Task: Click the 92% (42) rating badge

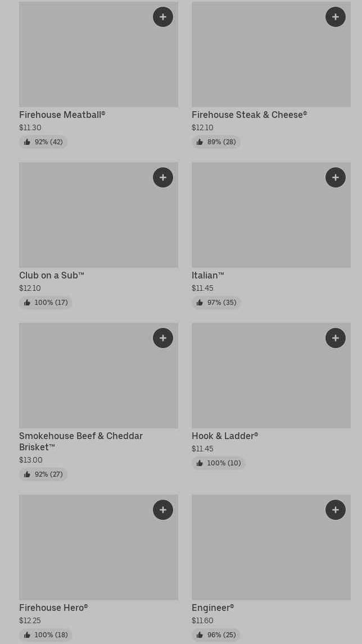Action: point(43,142)
